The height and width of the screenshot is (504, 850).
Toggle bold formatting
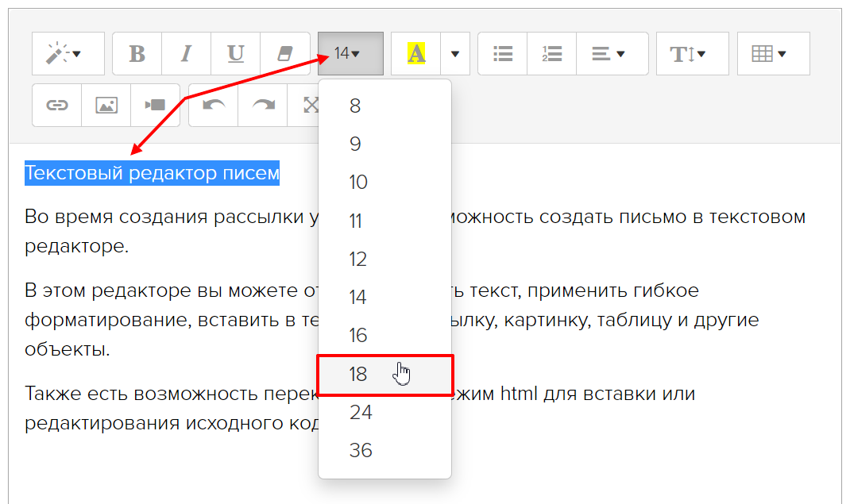(x=137, y=54)
